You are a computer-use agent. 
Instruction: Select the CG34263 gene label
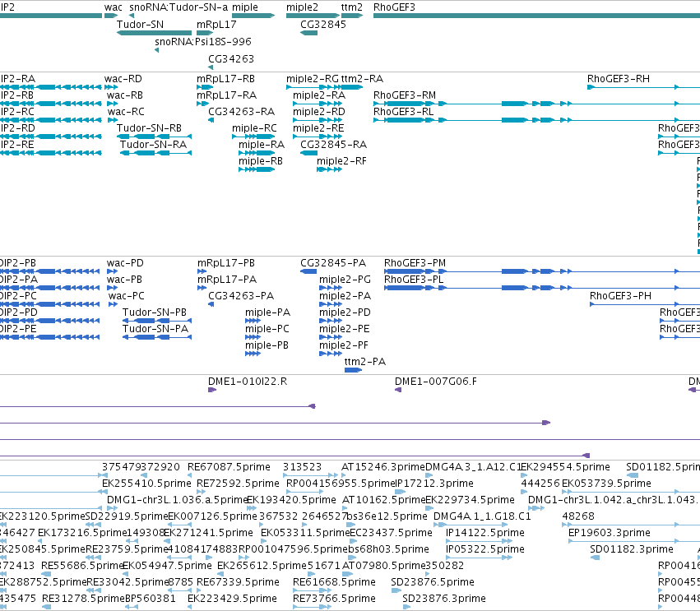[x=231, y=59]
